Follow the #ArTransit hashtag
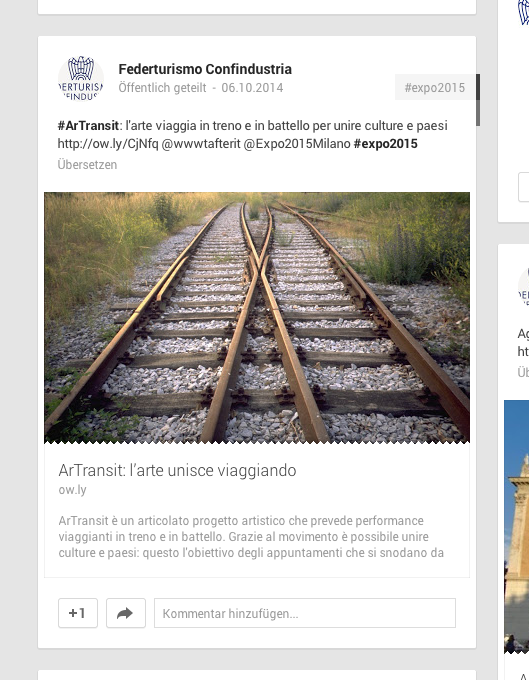Image resolution: width=529 pixels, height=680 pixels. pyautogui.click(x=88, y=125)
